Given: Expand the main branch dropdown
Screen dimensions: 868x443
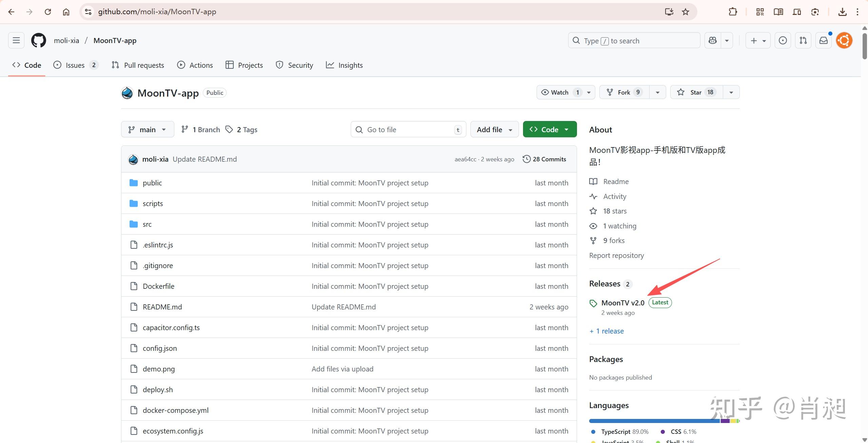Looking at the screenshot, I should (148, 129).
